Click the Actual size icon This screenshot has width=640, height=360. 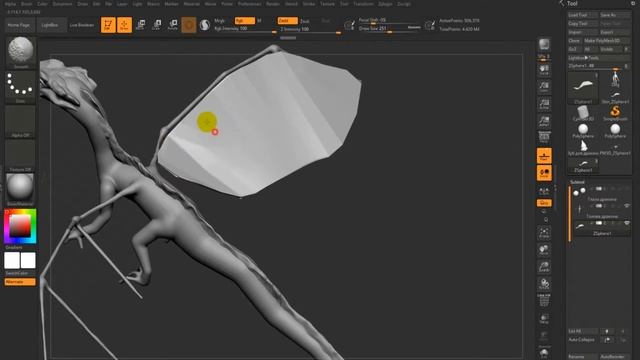544,104
